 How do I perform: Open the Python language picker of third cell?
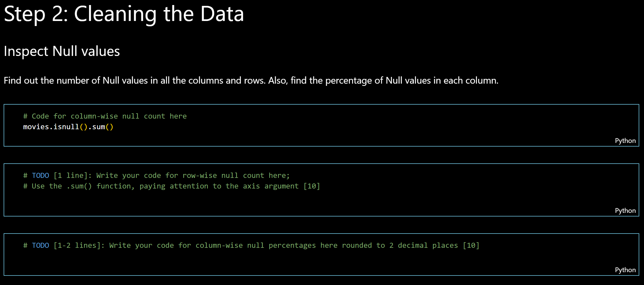(x=625, y=270)
